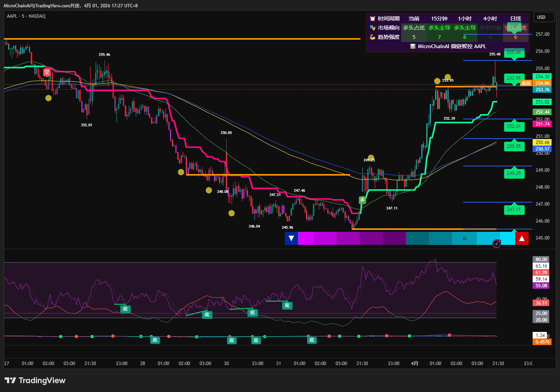The height and width of the screenshot is (392, 560).
Task: Click the flexed arm icon beside 趋势强度
Action: pos(372,37)
